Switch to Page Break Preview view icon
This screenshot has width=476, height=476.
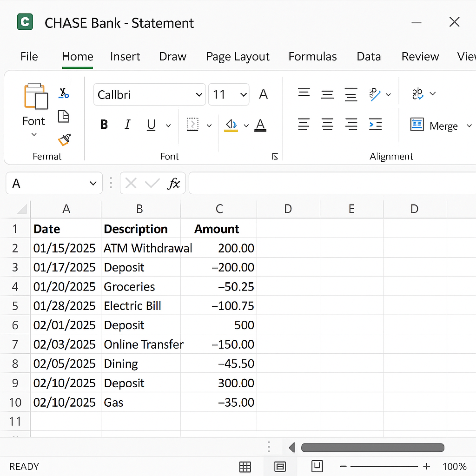(317, 466)
